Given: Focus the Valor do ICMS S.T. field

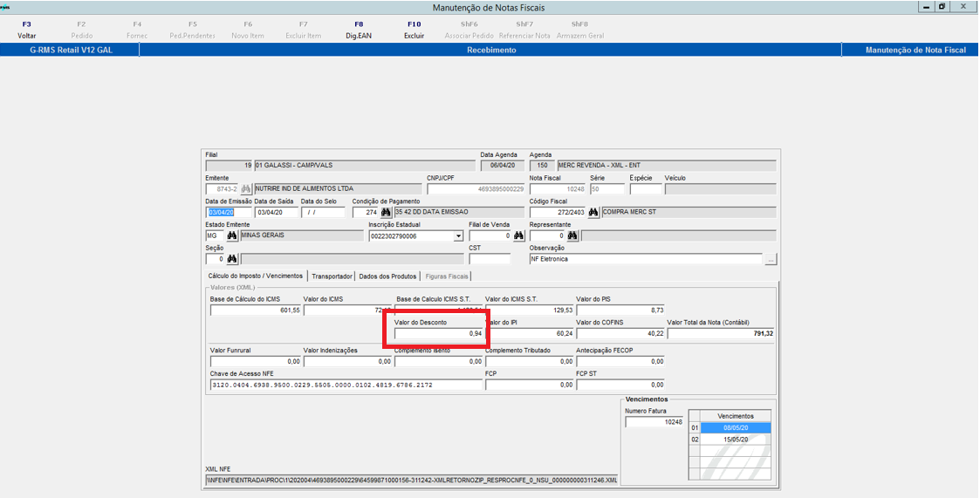Looking at the screenshot, I should [530, 310].
